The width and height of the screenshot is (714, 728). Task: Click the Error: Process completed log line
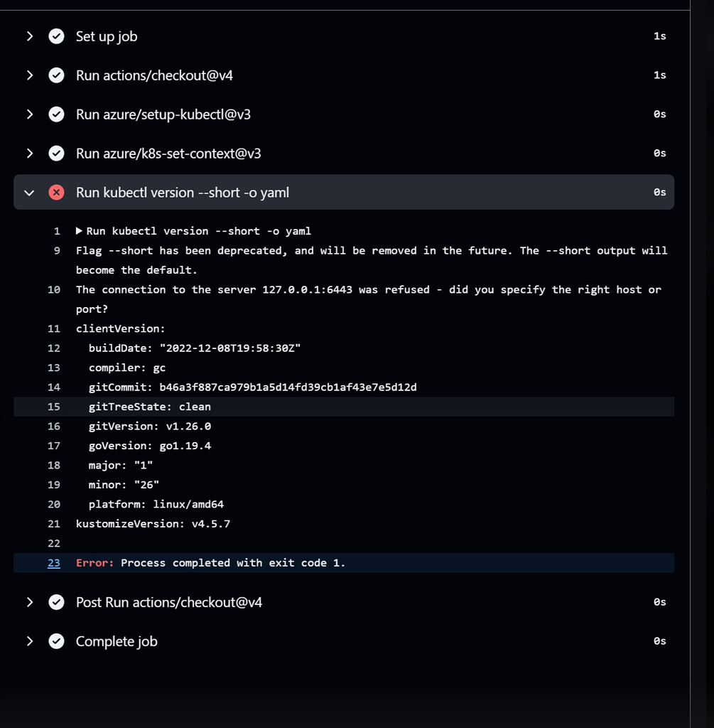(x=210, y=563)
